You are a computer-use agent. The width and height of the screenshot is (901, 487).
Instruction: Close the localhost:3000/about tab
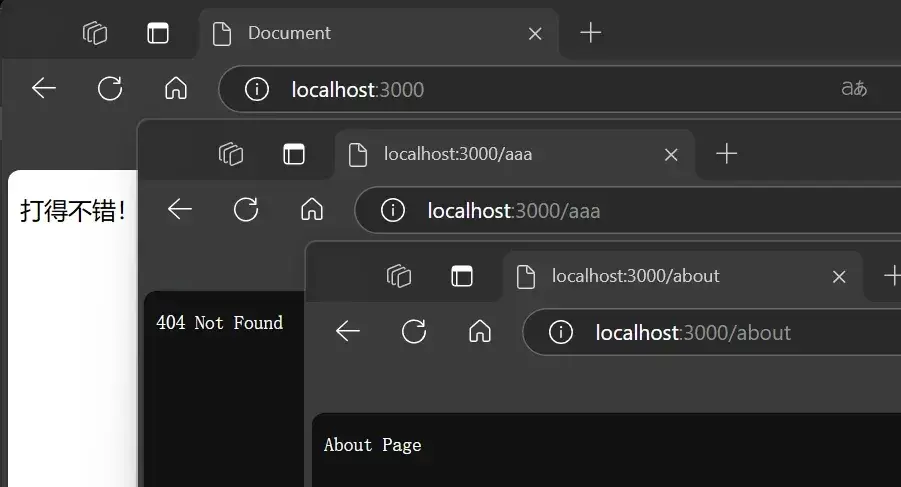839,277
